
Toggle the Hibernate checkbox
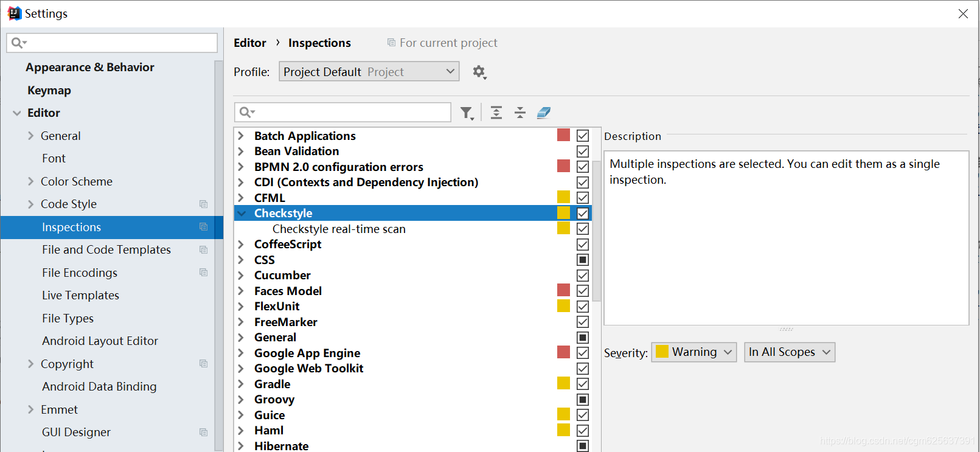583,446
